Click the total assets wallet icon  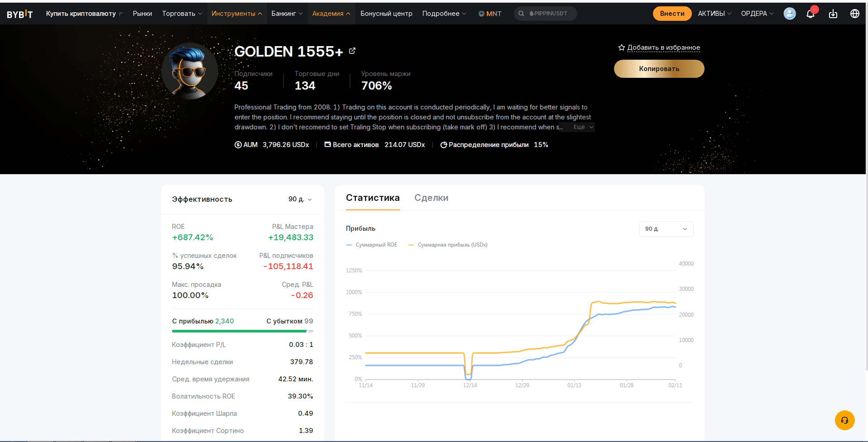pos(327,145)
